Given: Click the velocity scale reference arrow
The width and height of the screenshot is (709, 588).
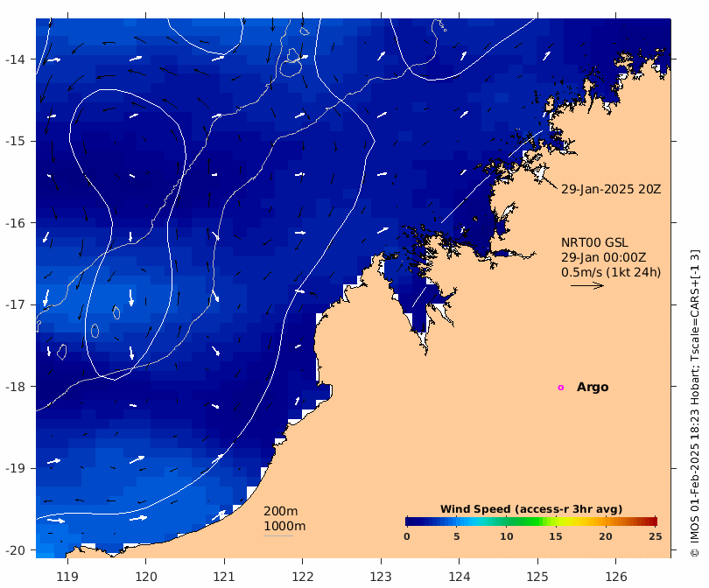Looking at the screenshot, I should click(x=587, y=285).
